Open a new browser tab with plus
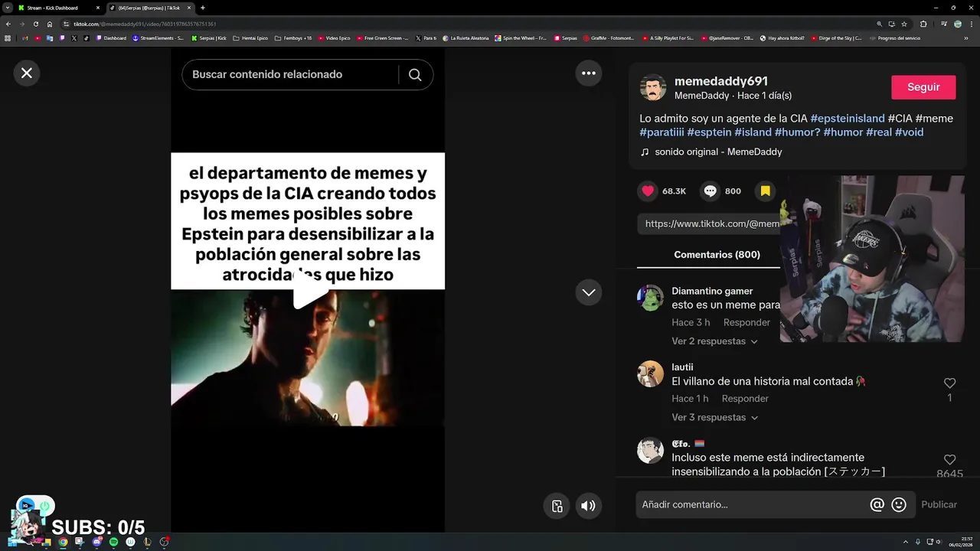Screen dimensions: 980x551 point(202,8)
